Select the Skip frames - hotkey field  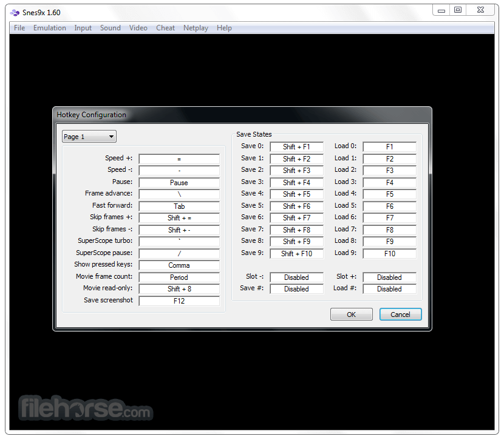(x=179, y=230)
